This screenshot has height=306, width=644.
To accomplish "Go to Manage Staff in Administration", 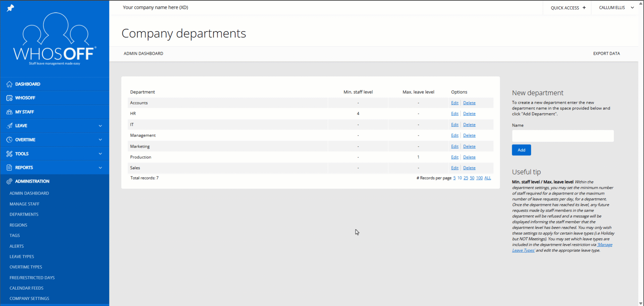I will (x=24, y=204).
